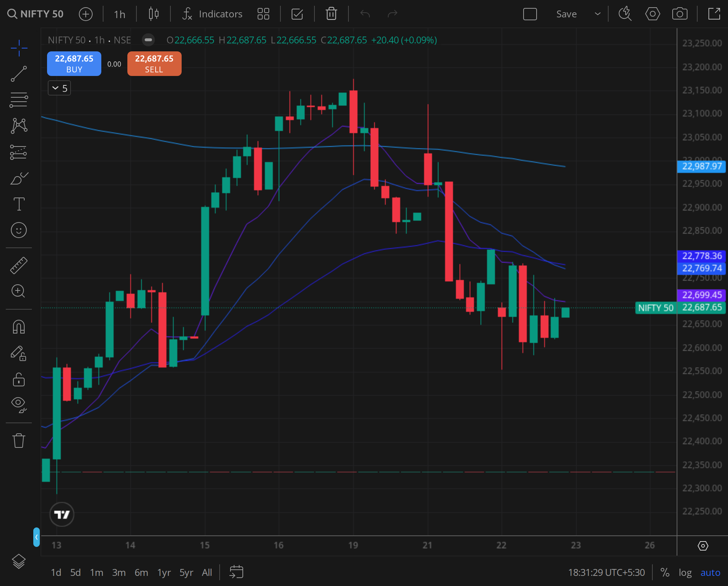Image resolution: width=728 pixels, height=586 pixels.
Task: Open chart settings hexagon icon in toolbar
Action: 652,14
